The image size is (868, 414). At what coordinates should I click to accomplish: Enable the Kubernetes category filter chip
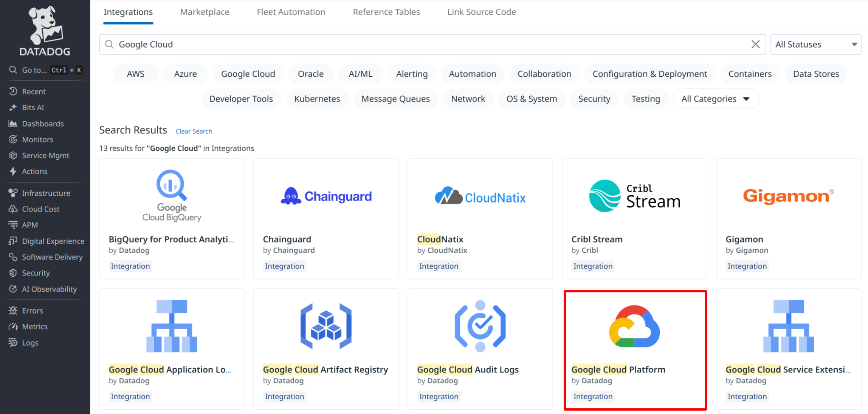click(x=317, y=99)
